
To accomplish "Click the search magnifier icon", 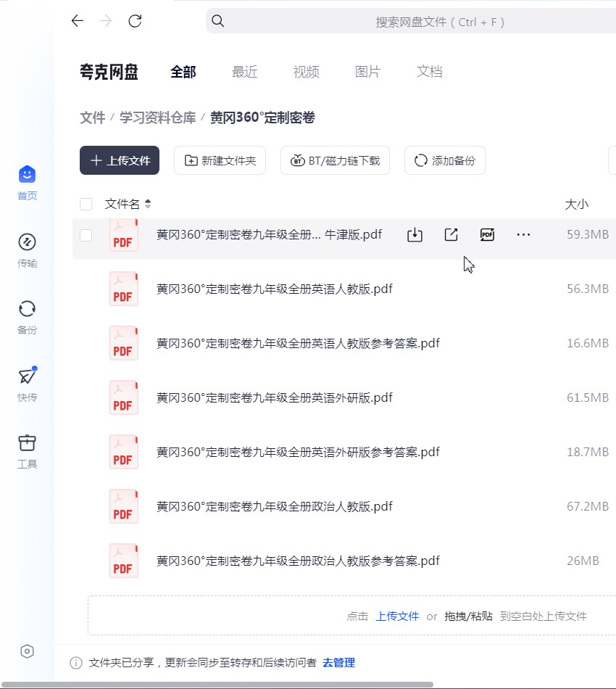I will (217, 20).
